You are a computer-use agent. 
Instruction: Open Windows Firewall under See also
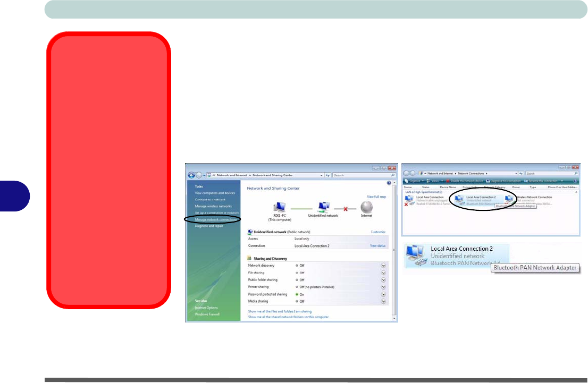pyautogui.click(x=207, y=314)
